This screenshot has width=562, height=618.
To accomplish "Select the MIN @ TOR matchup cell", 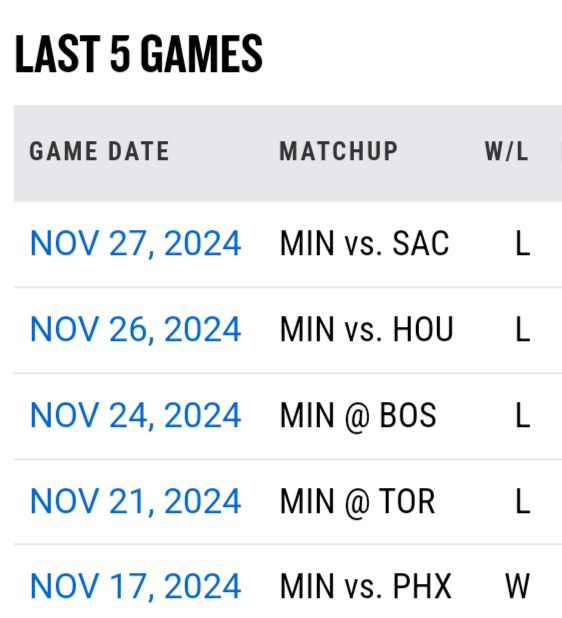I will (x=357, y=501).
